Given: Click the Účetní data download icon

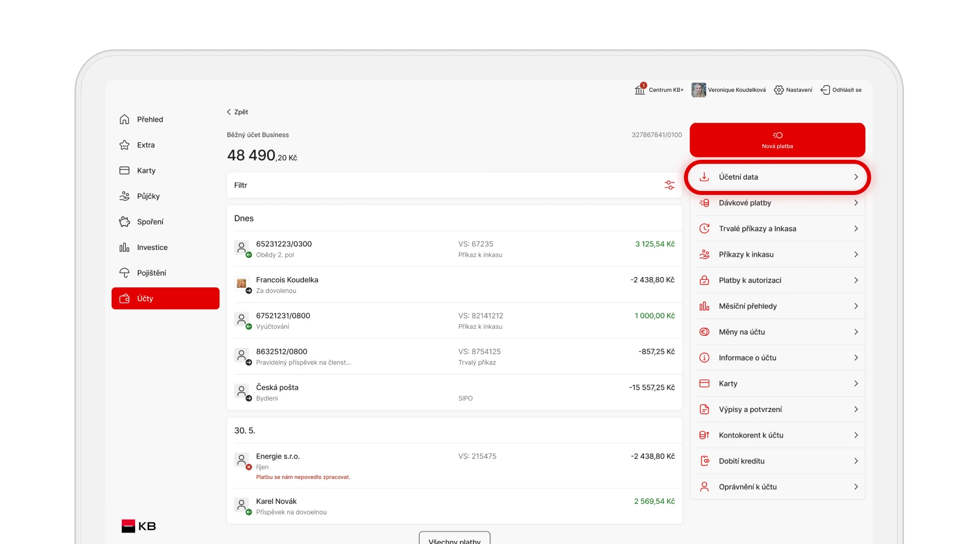Looking at the screenshot, I should [x=704, y=177].
